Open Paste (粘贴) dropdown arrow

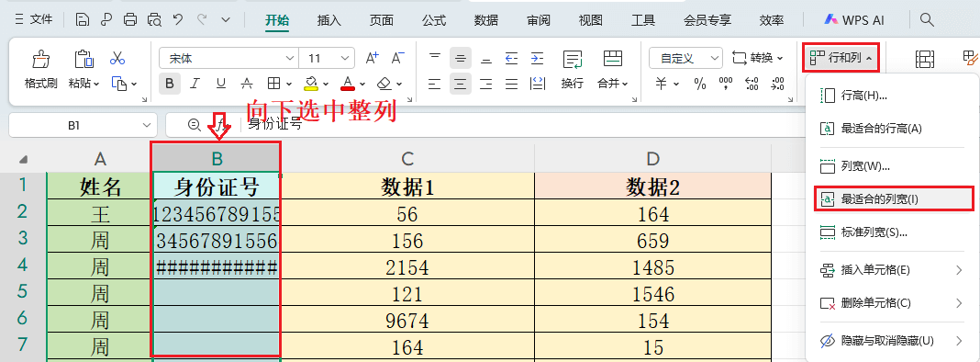pyautogui.click(x=96, y=84)
